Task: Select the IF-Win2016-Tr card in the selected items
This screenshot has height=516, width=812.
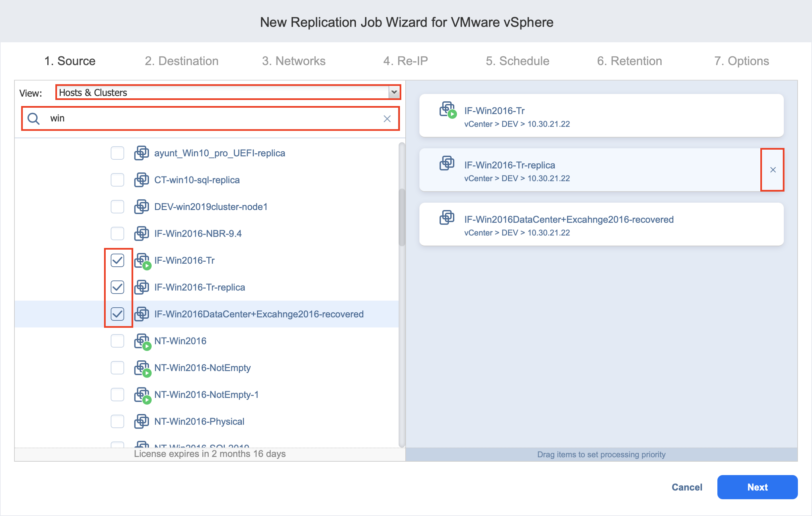Action: tap(601, 115)
